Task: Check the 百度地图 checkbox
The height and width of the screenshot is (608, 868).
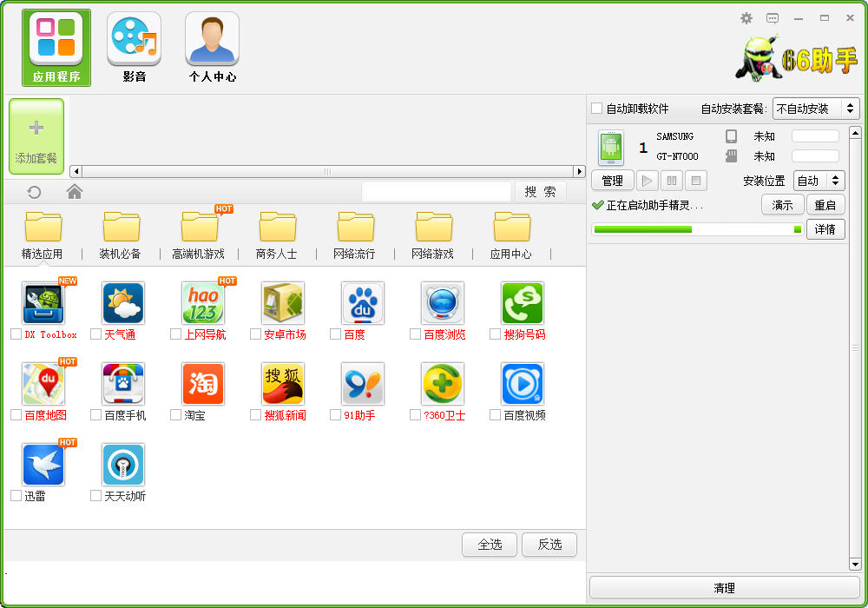Action: click(x=16, y=415)
